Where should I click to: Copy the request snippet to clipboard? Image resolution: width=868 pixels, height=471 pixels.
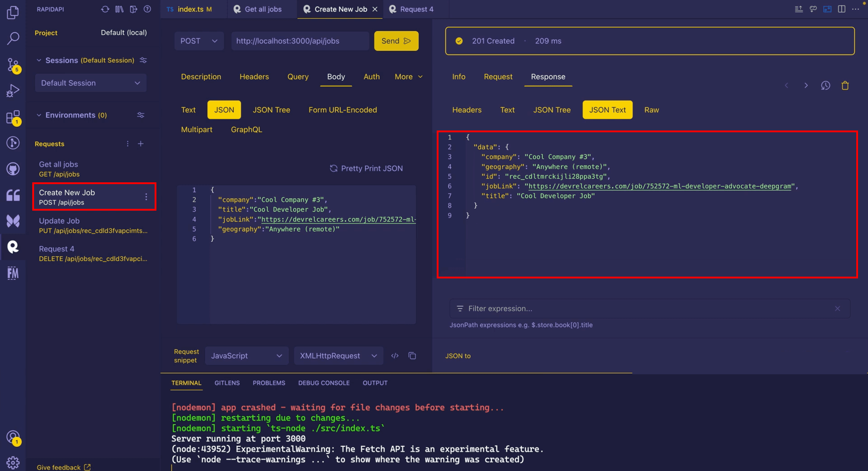(x=412, y=356)
